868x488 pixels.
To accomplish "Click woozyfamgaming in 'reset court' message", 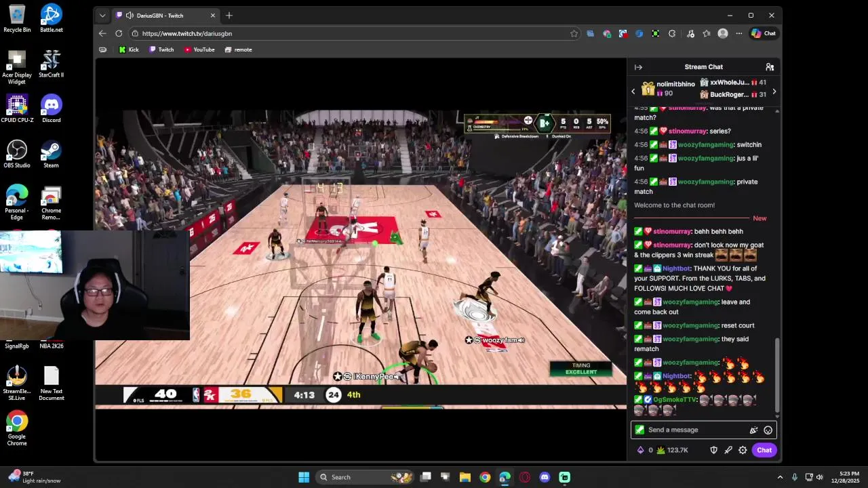I will pyautogui.click(x=690, y=325).
